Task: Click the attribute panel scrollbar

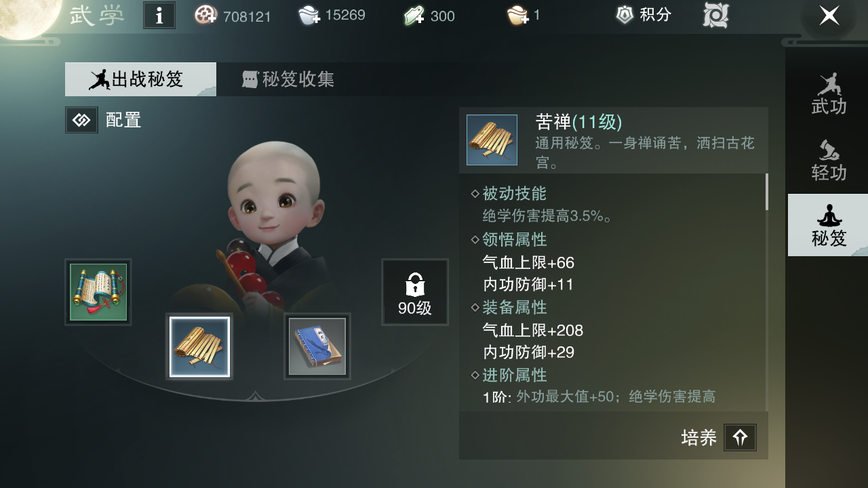Action: pyautogui.click(x=767, y=192)
